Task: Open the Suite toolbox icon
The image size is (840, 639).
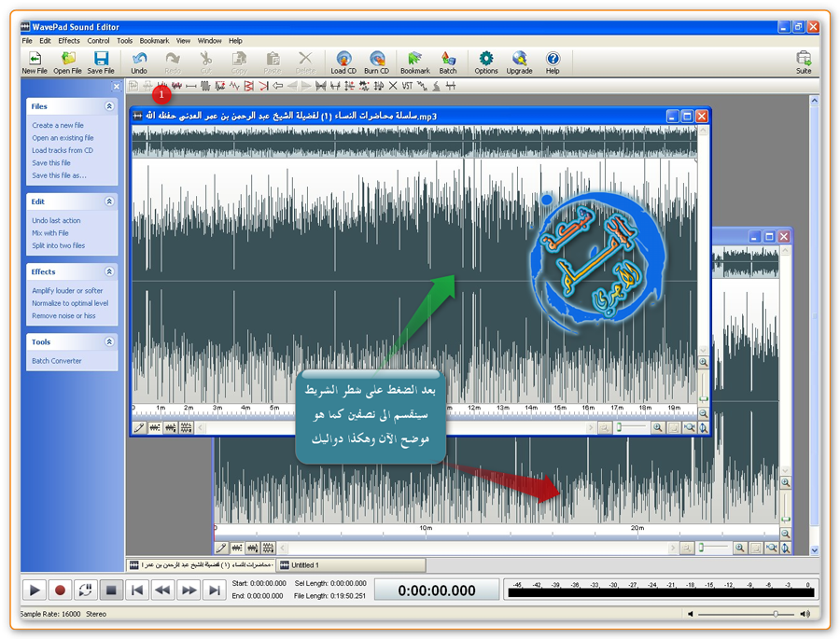Action: pyautogui.click(x=804, y=63)
